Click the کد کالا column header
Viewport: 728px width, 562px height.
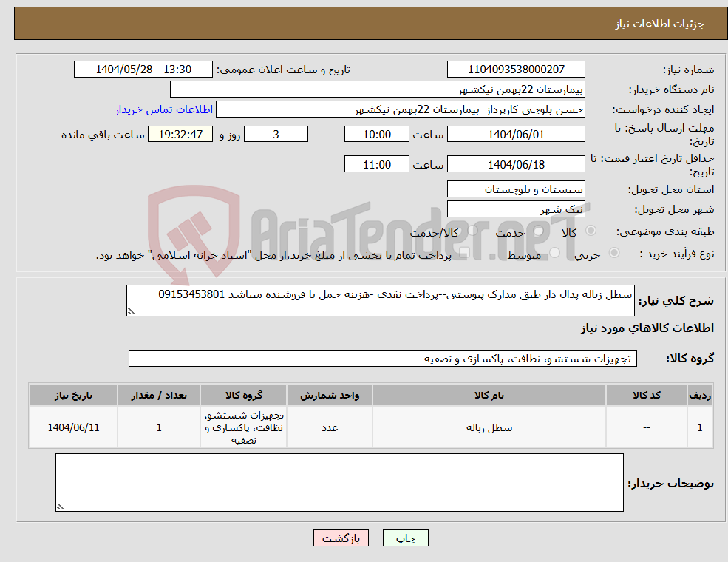(x=646, y=396)
